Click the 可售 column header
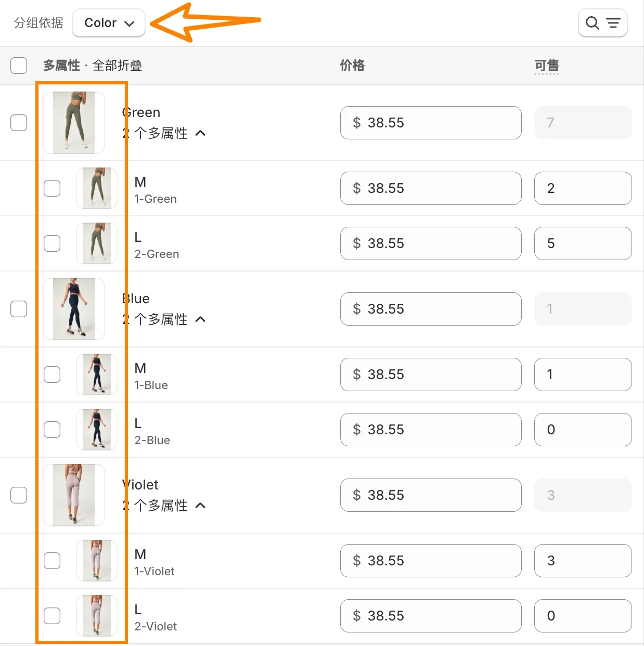The height and width of the screenshot is (646, 644). [547, 66]
